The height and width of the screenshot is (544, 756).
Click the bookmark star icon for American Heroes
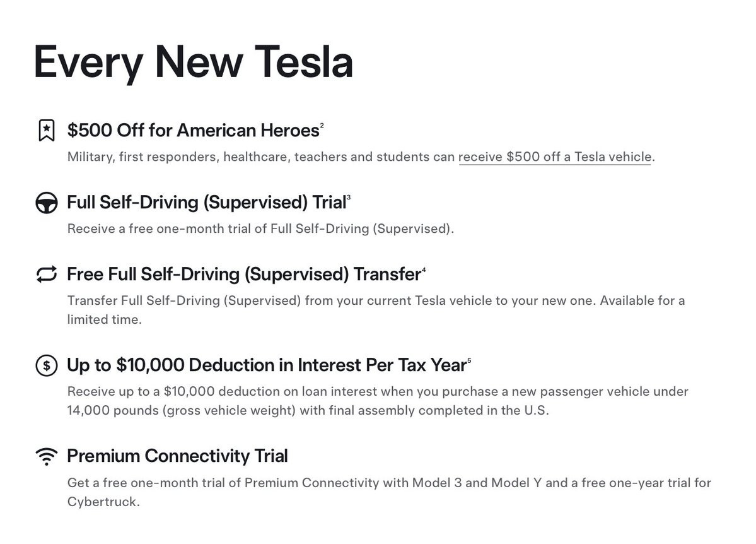[x=47, y=131]
